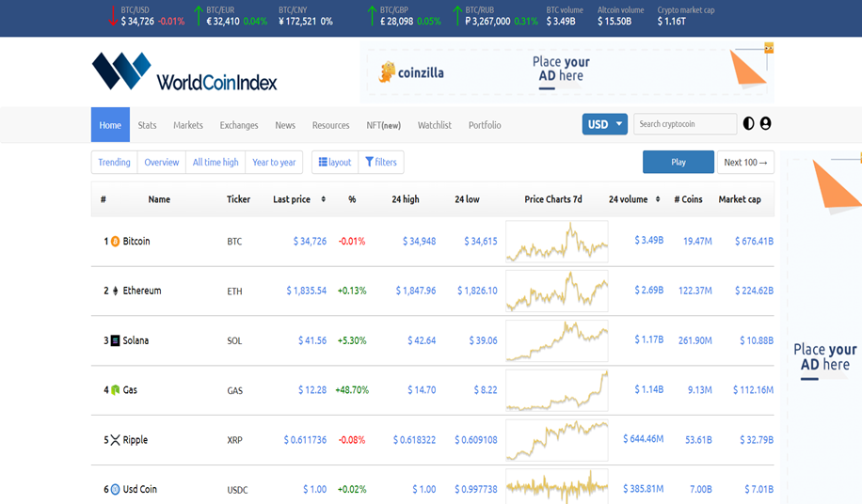
Task: Click the Ripple coin icon
Action: pos(115,440)
